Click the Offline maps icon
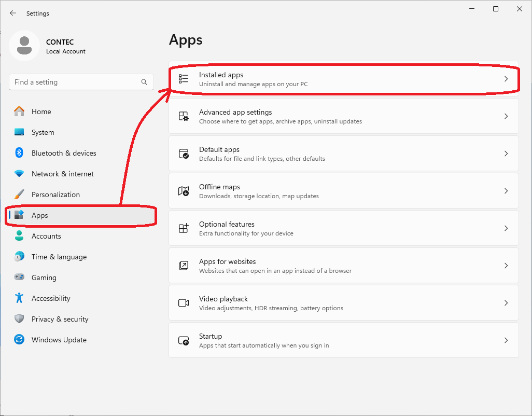 click(184, 191)
